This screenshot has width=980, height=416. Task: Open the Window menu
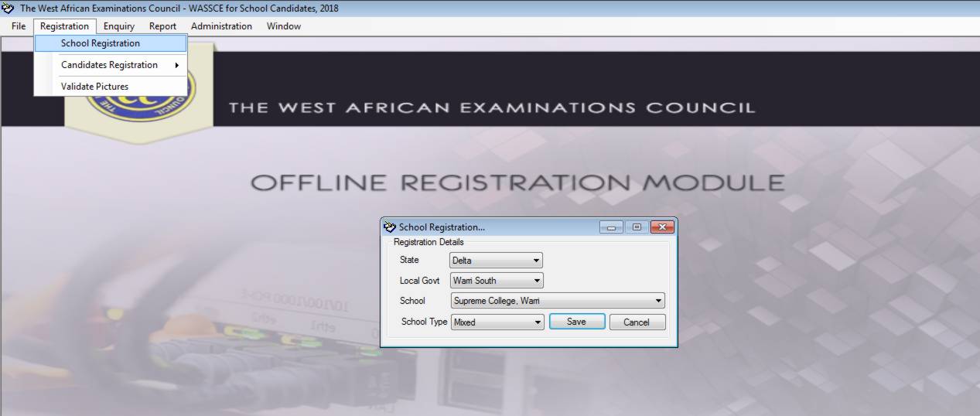[x=284, y=26]
